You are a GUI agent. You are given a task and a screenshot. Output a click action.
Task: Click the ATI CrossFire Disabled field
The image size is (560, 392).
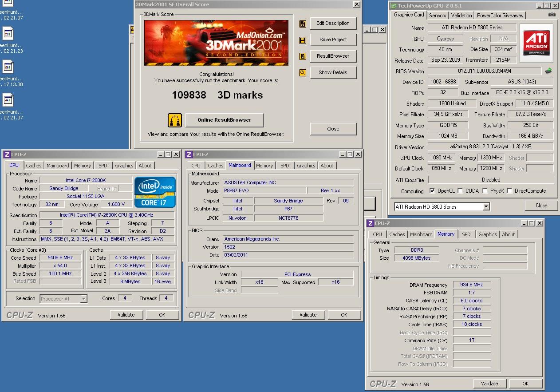490,180
